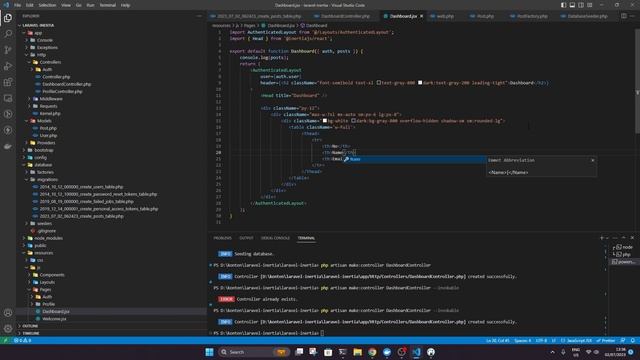Open the Selection menu

pyautogui.click(x=47, y=5)
